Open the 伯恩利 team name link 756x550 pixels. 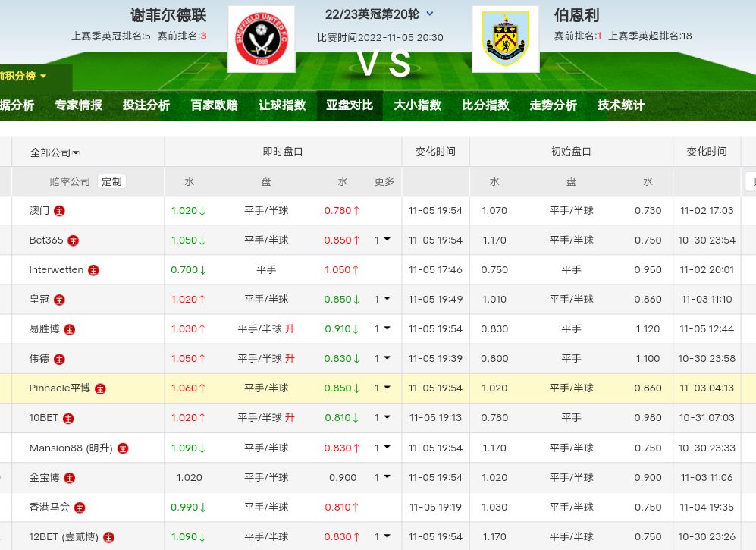(x=576, y=15)
